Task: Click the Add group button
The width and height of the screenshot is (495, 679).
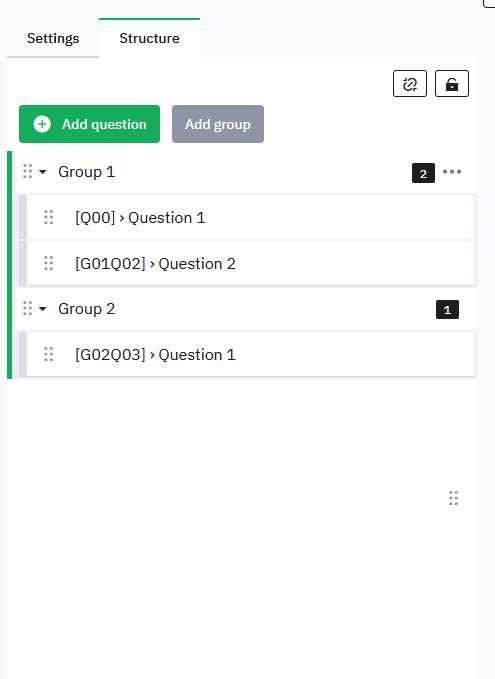Action: pyautogui.click(x=218, y=124)
